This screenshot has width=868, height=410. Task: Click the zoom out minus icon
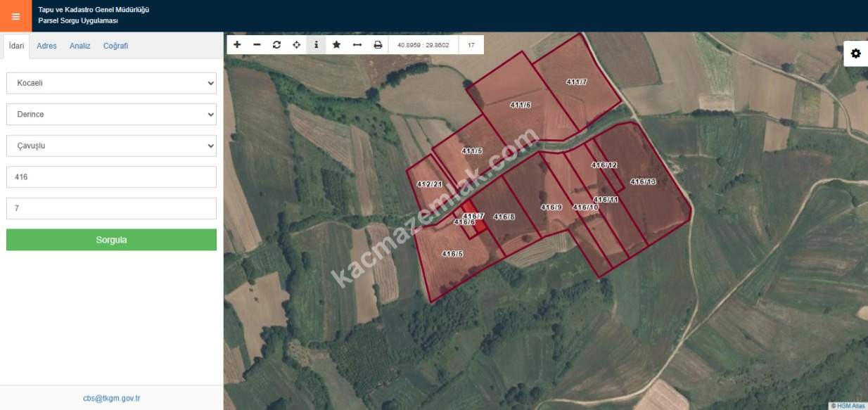(257, 45)
